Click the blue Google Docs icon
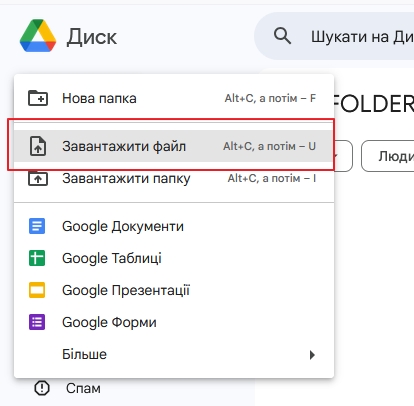 point(37,226)
